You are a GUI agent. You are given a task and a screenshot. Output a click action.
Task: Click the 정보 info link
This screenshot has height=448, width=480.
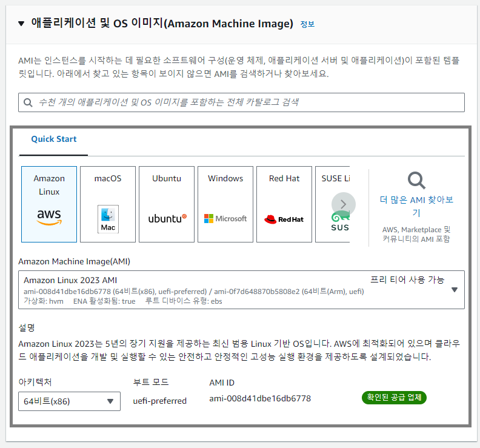[307, 24]
